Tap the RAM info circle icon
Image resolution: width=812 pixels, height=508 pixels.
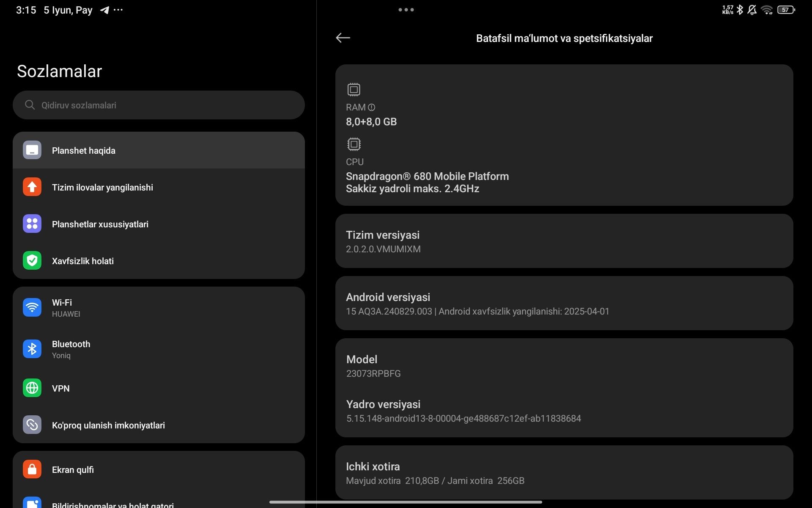371,108
